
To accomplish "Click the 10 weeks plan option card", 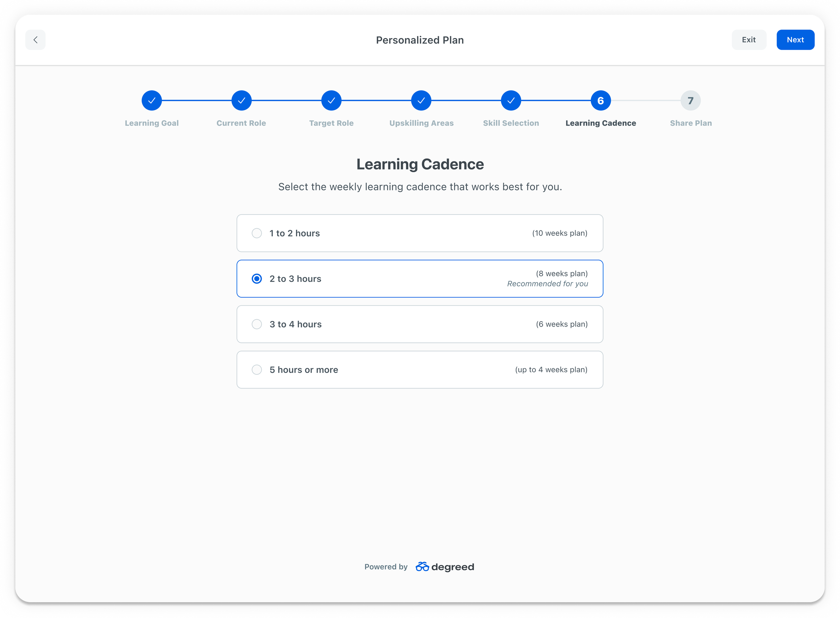I will coord(420,233).
